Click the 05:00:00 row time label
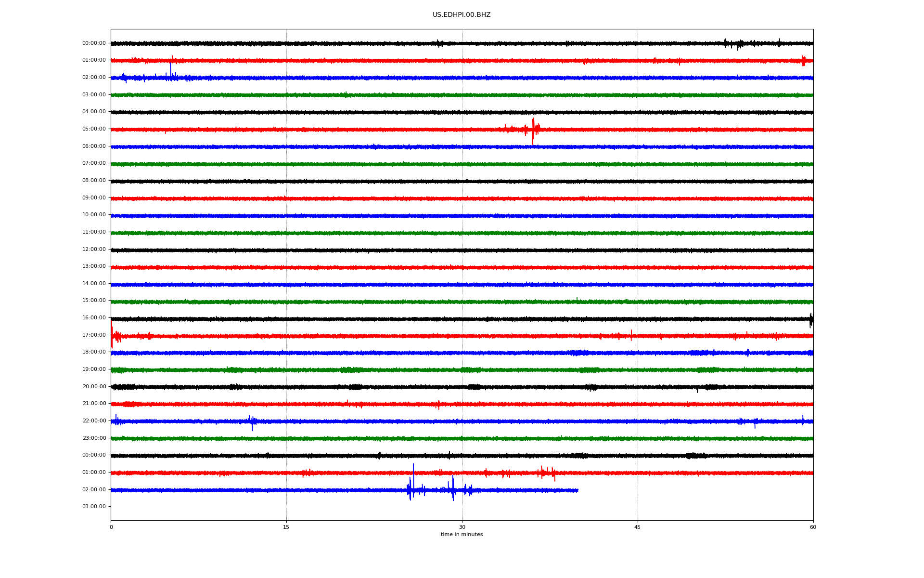Viewport: 924px width, 578px height. [x=94, y=129]
